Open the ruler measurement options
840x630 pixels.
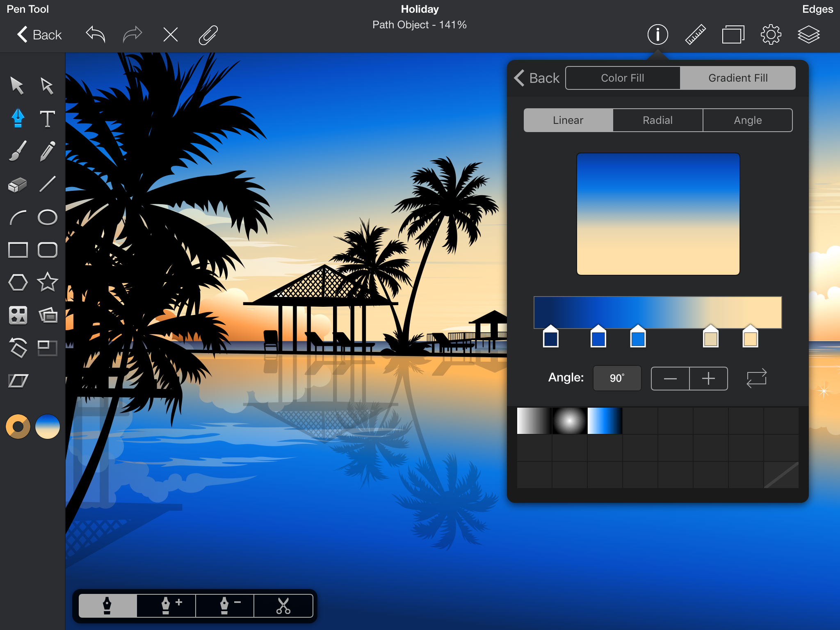click(x=695, y=34)
